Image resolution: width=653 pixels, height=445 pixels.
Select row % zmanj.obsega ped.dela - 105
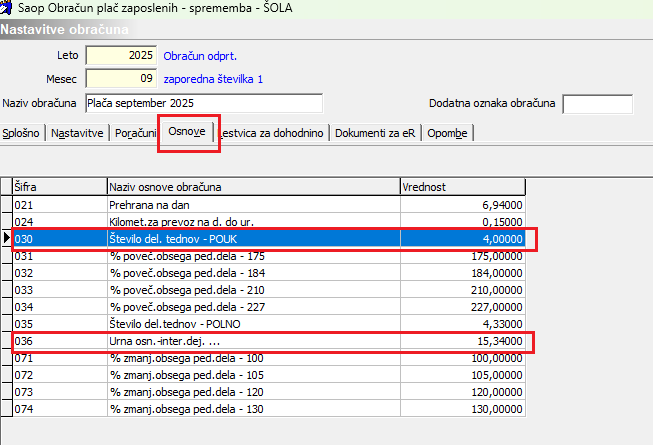269,375
